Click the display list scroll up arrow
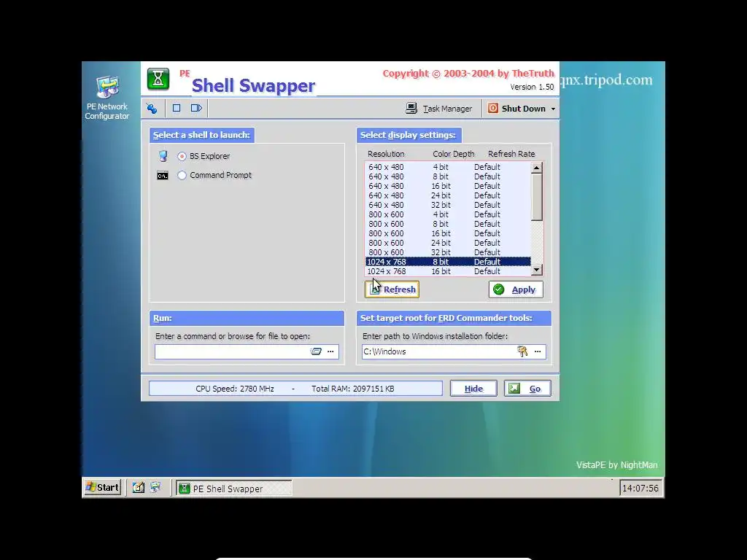Image resolution: width=747 pixels, height=560 pixels. 536,168
